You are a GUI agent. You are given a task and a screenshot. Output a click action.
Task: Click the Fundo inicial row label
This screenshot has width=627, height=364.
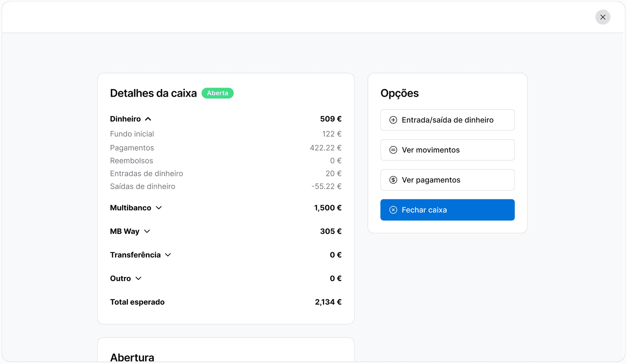point(132,134)
